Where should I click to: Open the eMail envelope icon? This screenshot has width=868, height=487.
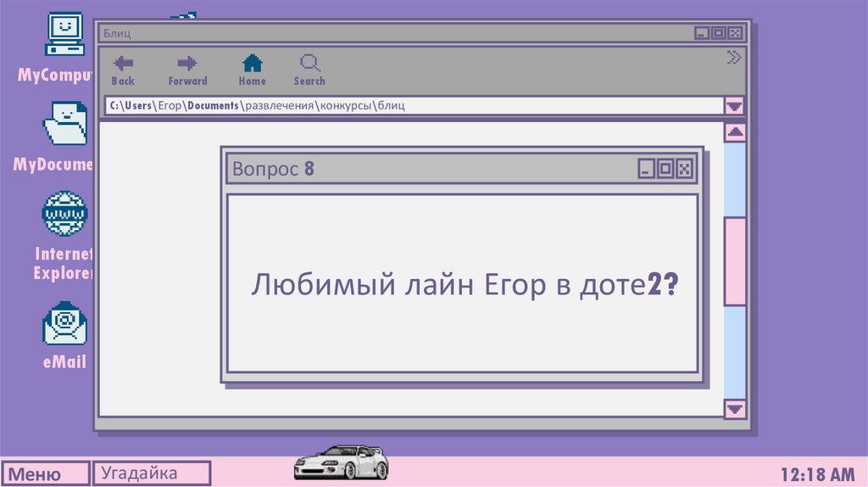64,323
